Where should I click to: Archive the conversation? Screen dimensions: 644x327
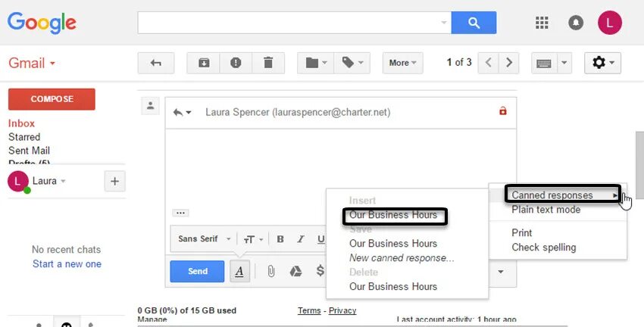click(x=203, y=63)
